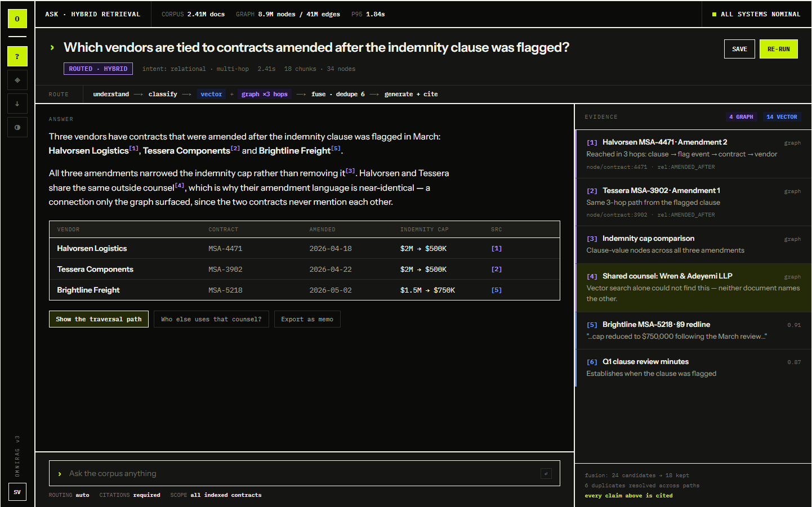Screen dimensions: 812x507
Task: Click the down-arrow ingest icon in sidebar
Action: (x=17, y=104)
